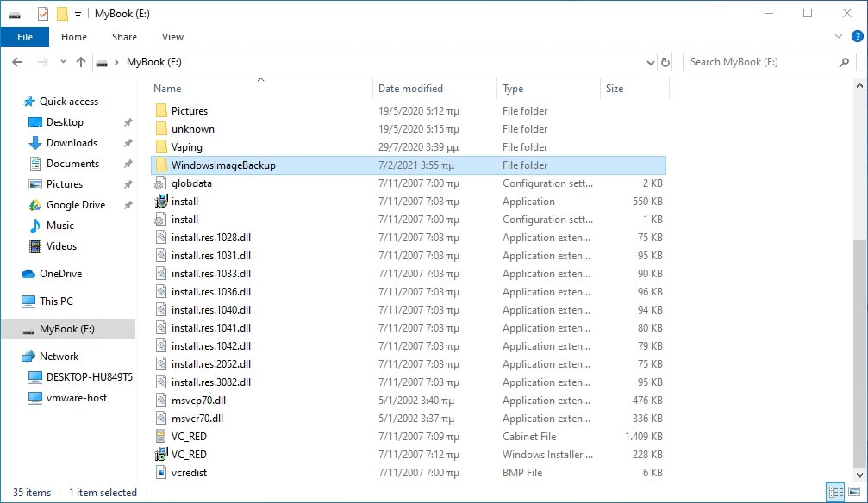Open Downloads in the navigation pane
This screenshot has height=503, width=868.
pos(72,143)
